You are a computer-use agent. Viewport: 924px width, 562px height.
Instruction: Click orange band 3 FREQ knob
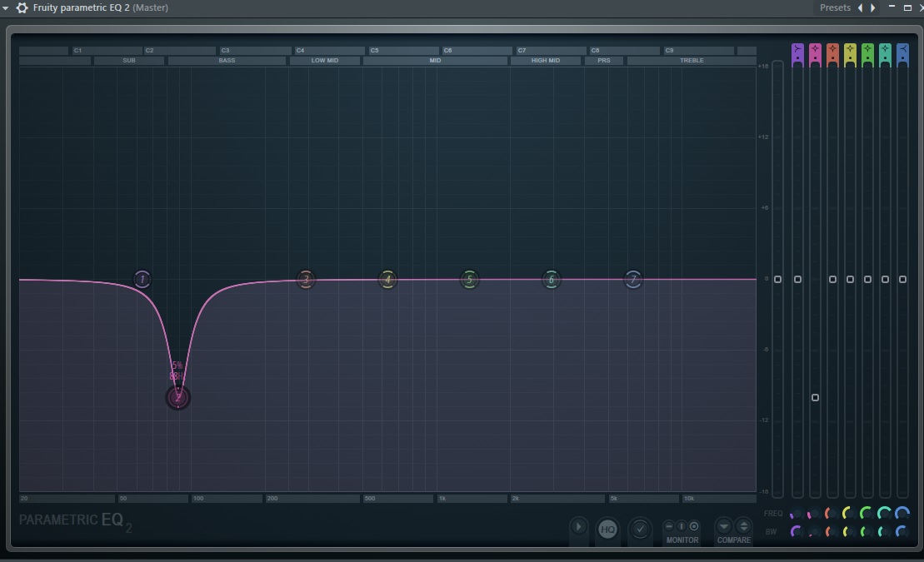click(832, 514)
